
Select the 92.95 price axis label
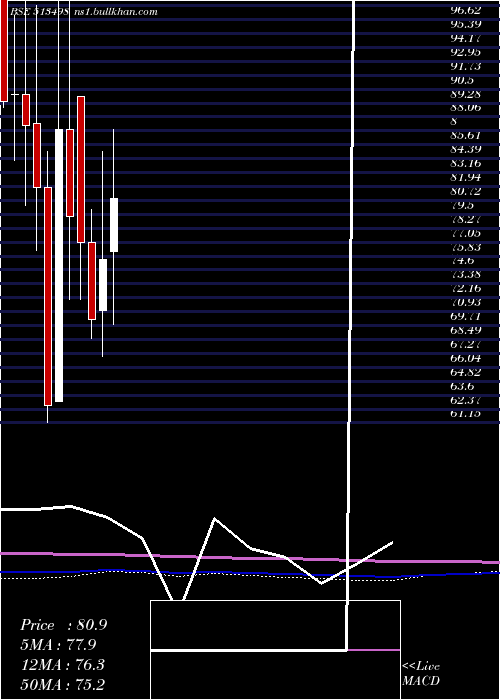pos(466,52)
